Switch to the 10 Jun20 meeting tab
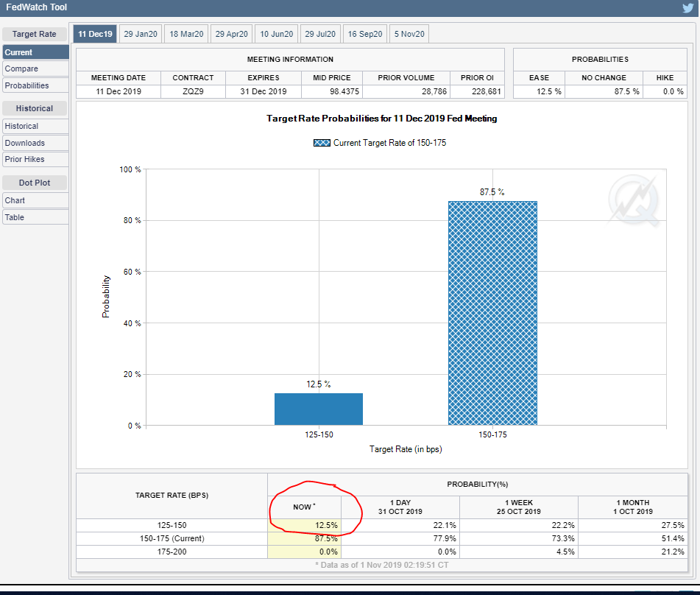 [x=276, y=34]
